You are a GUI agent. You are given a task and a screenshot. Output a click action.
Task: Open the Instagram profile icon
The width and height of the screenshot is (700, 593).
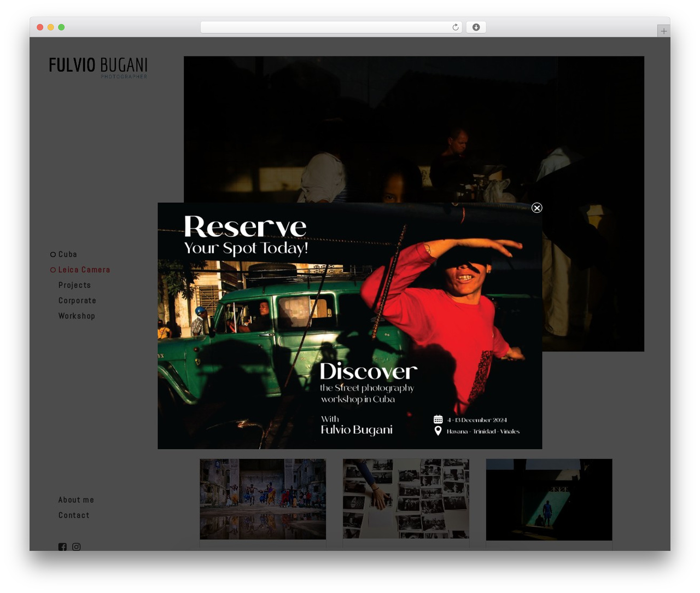[x=77, y=547]
